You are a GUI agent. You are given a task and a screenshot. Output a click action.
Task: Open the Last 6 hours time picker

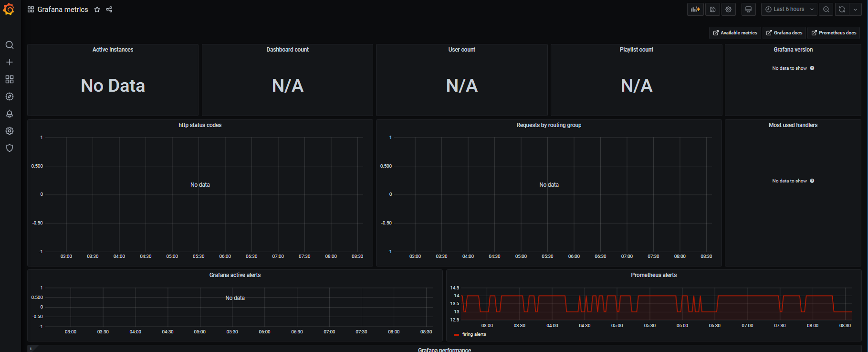pos(789,10)
